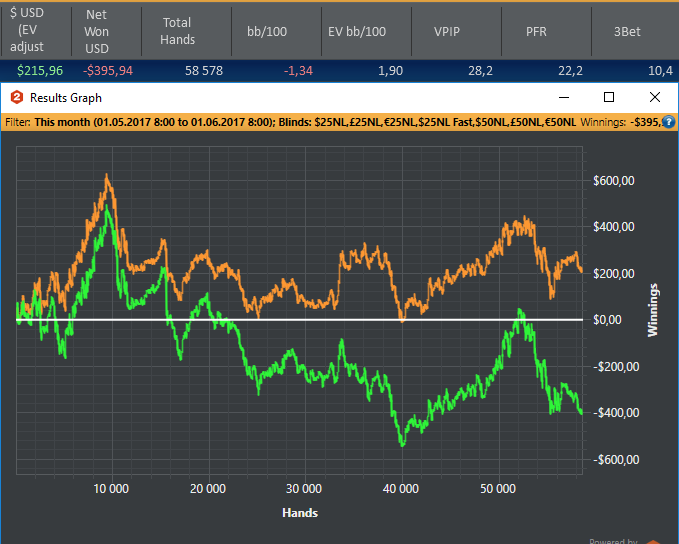Sort by the PFR column header
Viewport: 679px width, 544px height.
click(x=546, y=31)
